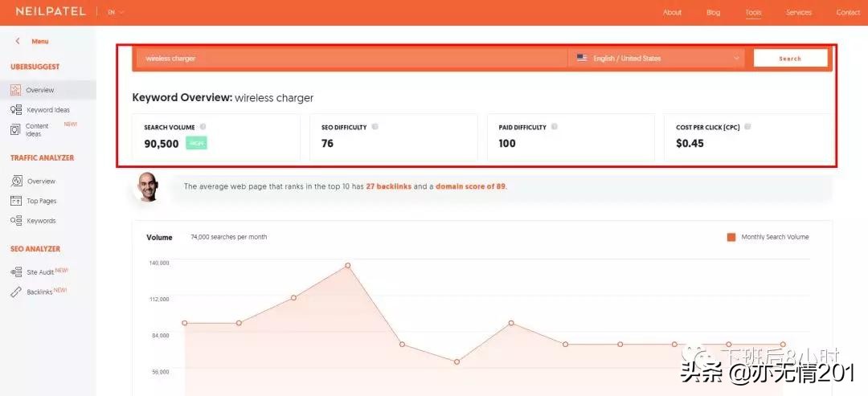Click Paid Difficulty info icon
The height and width of the screenshot is (396, 868).
554,127
